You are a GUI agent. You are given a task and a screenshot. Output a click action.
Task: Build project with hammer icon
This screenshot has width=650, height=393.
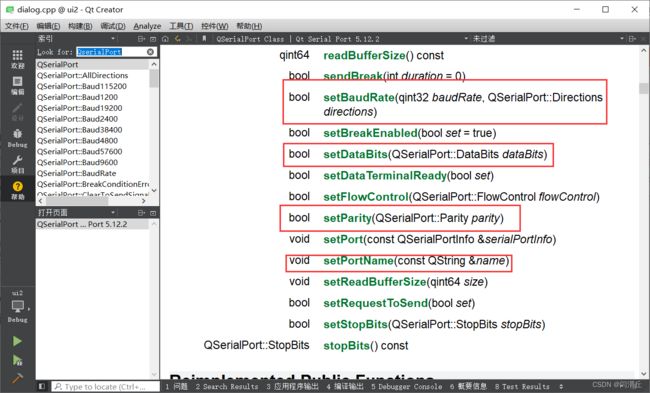pyautogui.click(x=17, y=378)
